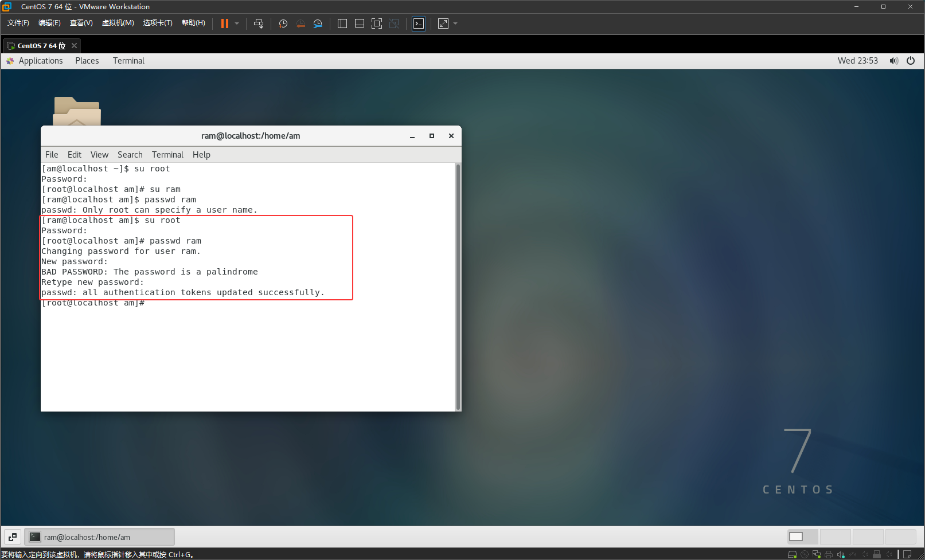Open the GNOME Places menu
The height and width of the screenshot is (560, 925).
pos(87,61)
